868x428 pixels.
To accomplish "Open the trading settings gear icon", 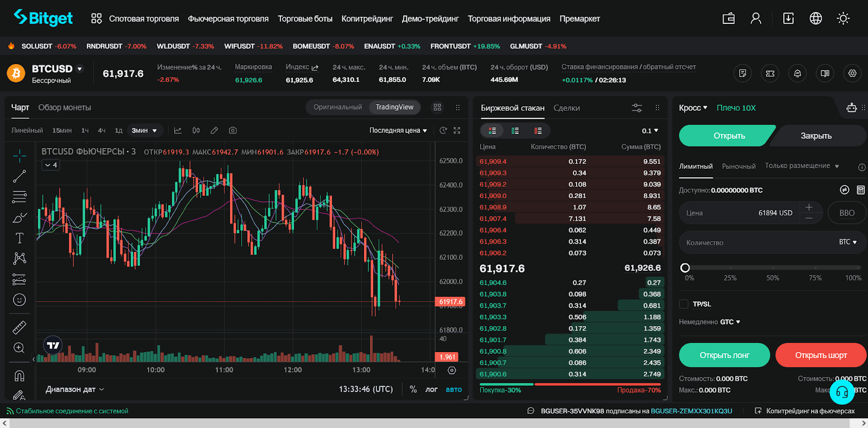I will coord(852,73).
